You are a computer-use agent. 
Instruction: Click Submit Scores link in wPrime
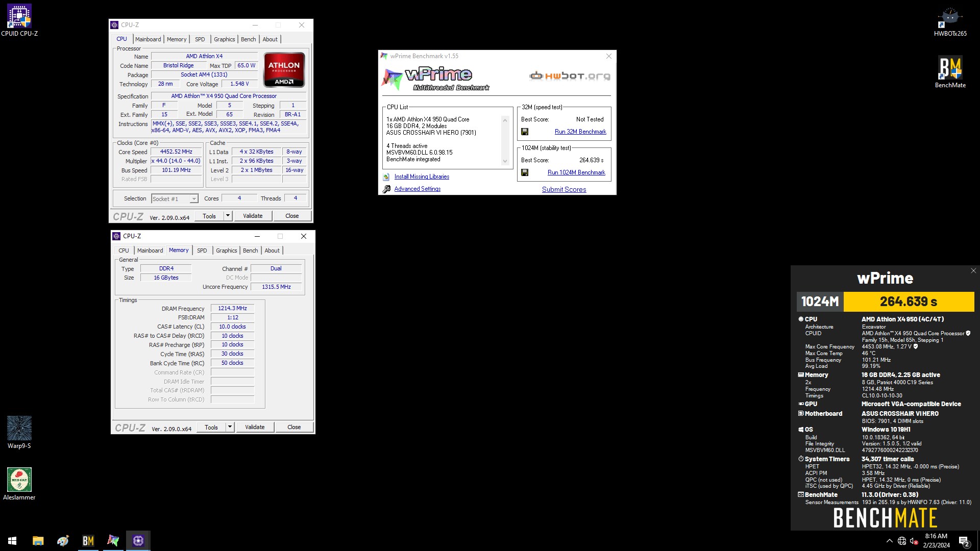tap(564, 189)
